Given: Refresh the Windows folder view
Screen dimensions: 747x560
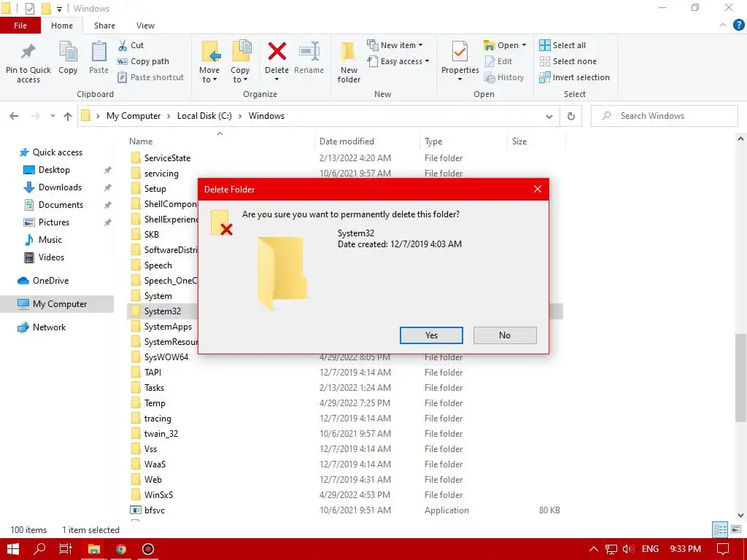Looking at the screenshot, I should pos(570,116).
